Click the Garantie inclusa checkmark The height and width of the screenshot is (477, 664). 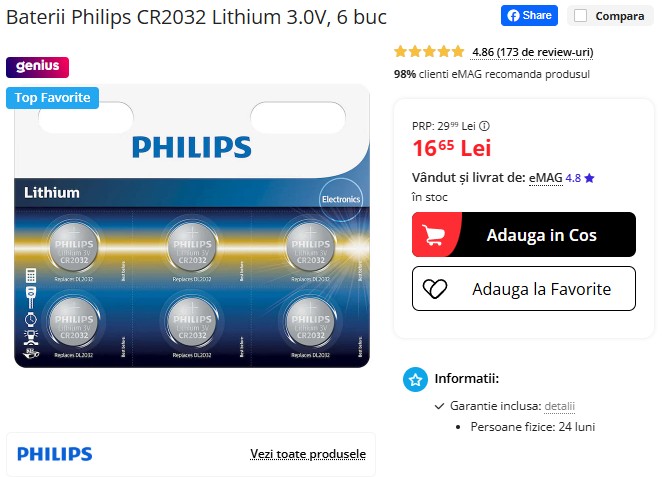click(439, 406)
